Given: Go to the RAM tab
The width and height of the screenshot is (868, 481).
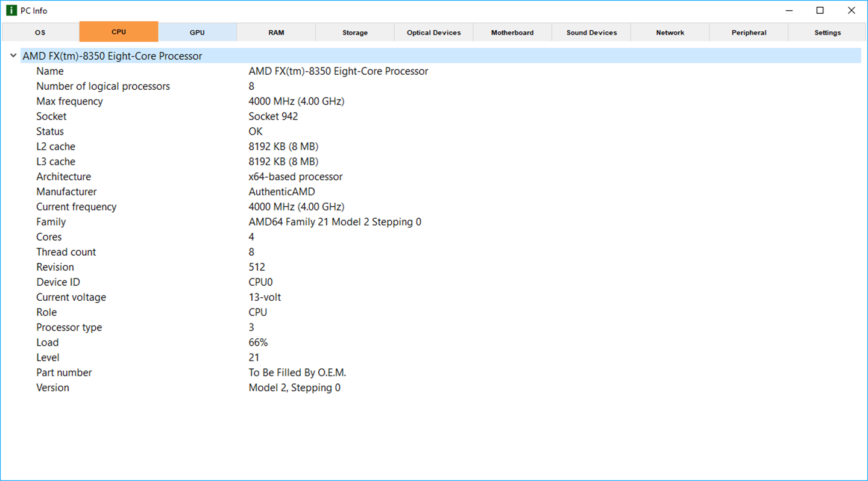Looking at the screenshot, I should [x=276, y=33].
